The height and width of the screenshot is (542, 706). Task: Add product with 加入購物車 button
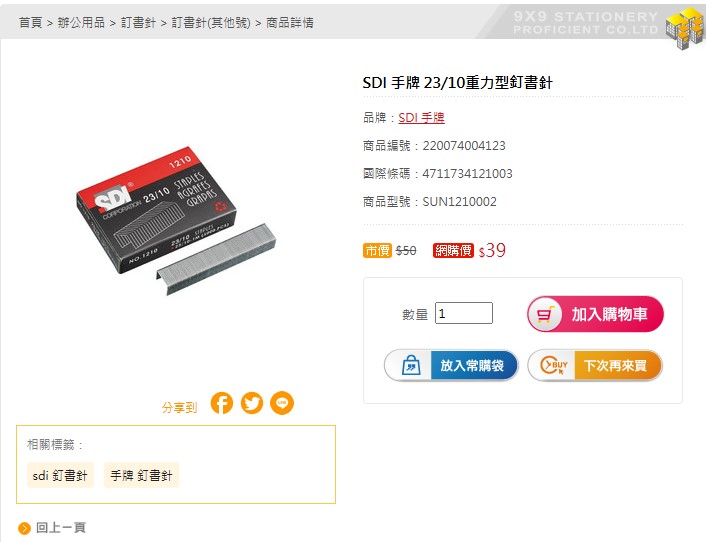point(595,314)
